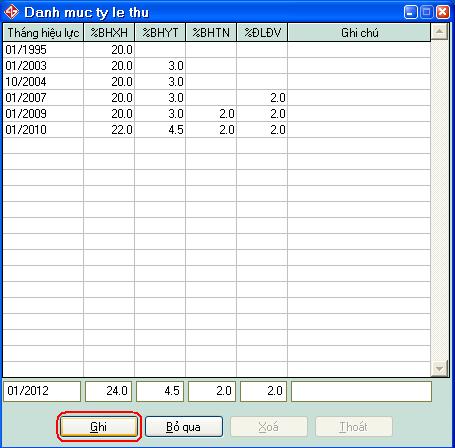
Task: Focus the ĐLĐV input field below the table
Action: pyautogui.click(x=263, y=391)
